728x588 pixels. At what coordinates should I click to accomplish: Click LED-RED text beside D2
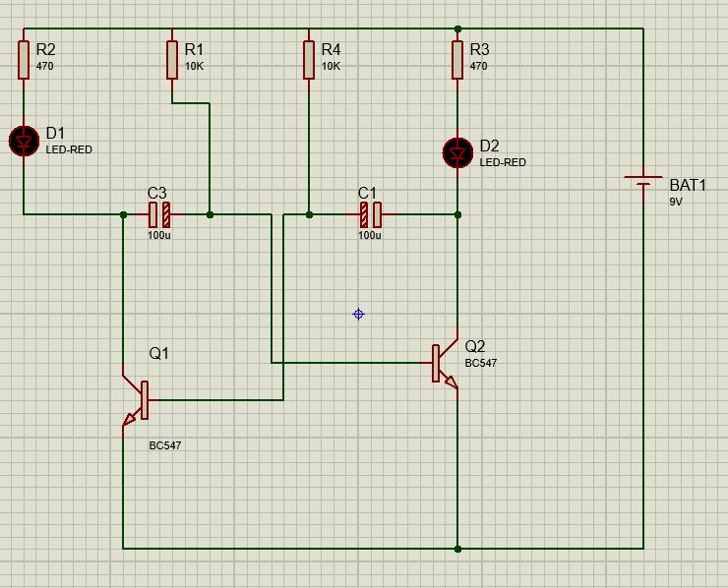coord(503,162)
